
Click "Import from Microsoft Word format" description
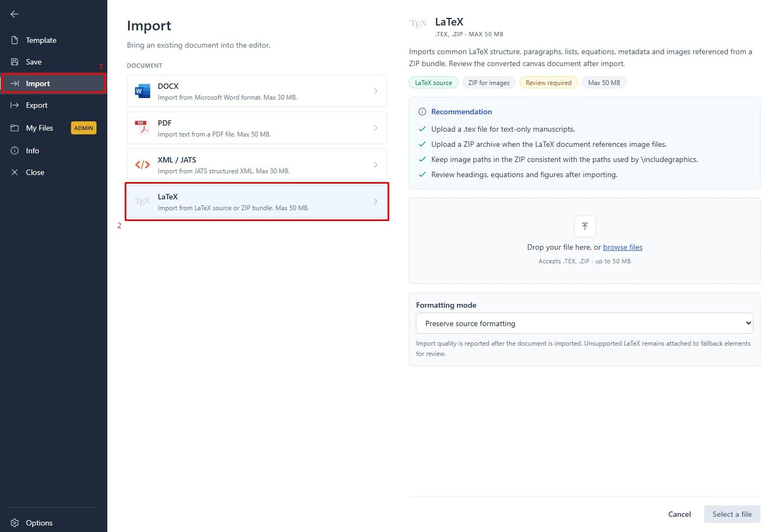tap(227, 98)
